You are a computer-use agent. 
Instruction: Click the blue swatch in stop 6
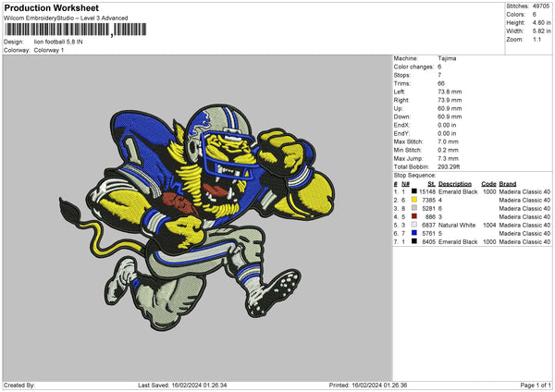[x=414, y=233]
